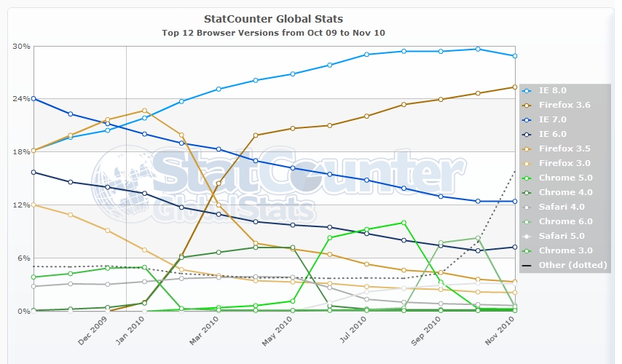Click the Nov 2010 data point on Firefox 3.6 line
This screenshot has width=622, height=364.
click(515, 87)
